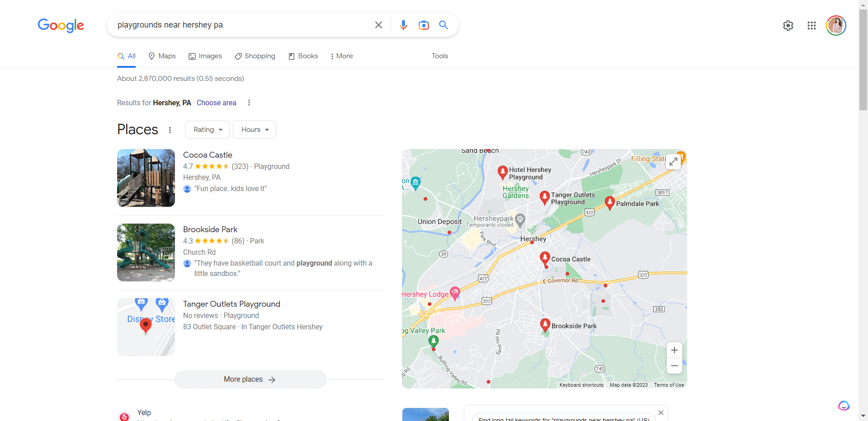Open Google settings gear icon
Screen dimensions: 868x421
tap(788, 26)
